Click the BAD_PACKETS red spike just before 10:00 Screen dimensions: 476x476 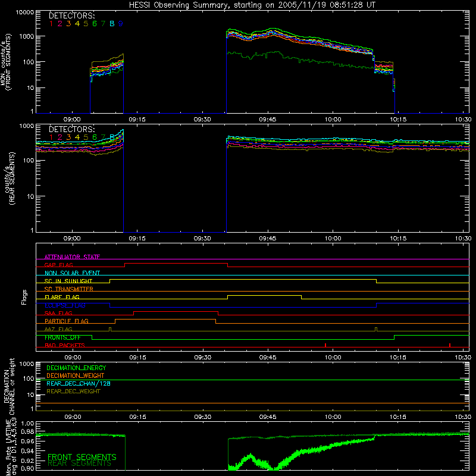click(x=325, y=345)
